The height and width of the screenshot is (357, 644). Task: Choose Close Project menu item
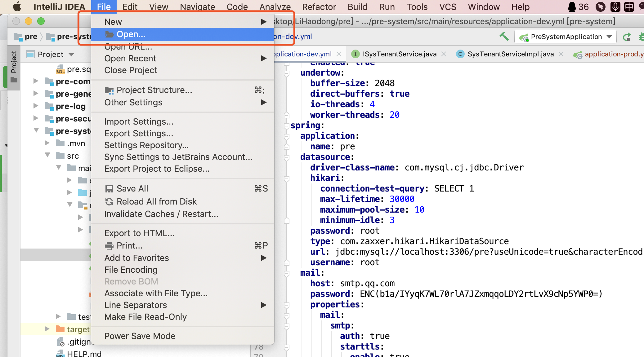(182, 70)
